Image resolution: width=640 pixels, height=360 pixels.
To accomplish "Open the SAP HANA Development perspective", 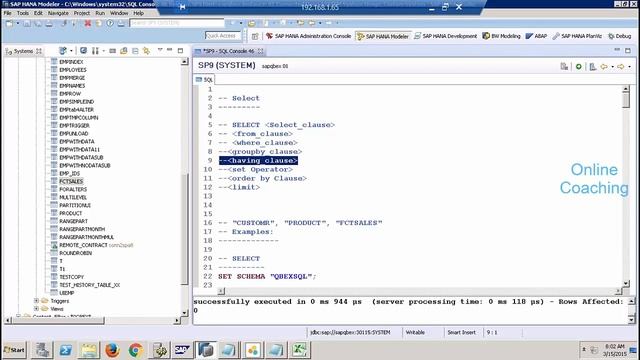I will 445,36.
